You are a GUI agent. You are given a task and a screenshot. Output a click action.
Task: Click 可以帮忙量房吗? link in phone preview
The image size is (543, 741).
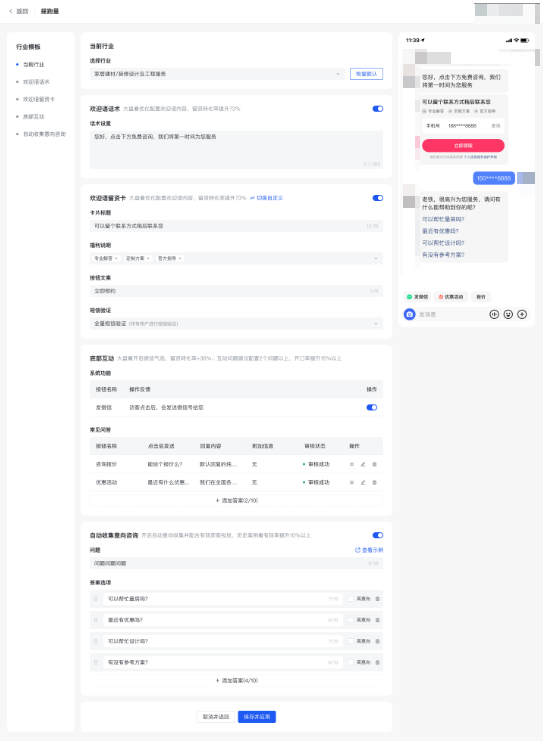click(443, 219)
